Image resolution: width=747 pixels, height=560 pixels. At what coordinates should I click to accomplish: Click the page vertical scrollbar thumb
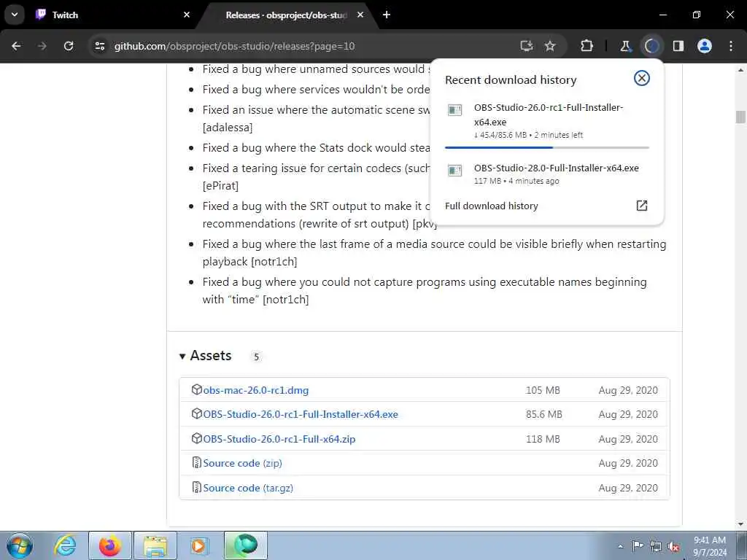(740, 117)
